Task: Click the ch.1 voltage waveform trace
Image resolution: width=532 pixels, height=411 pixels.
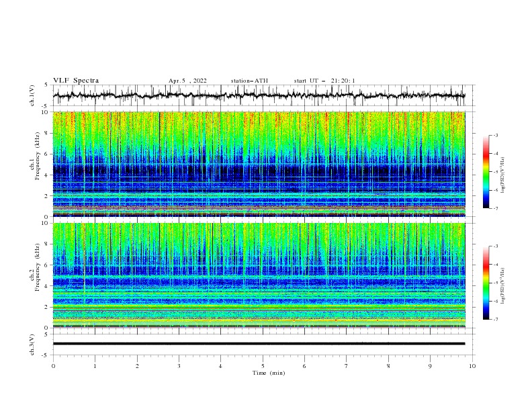Action: coord(259,95)
